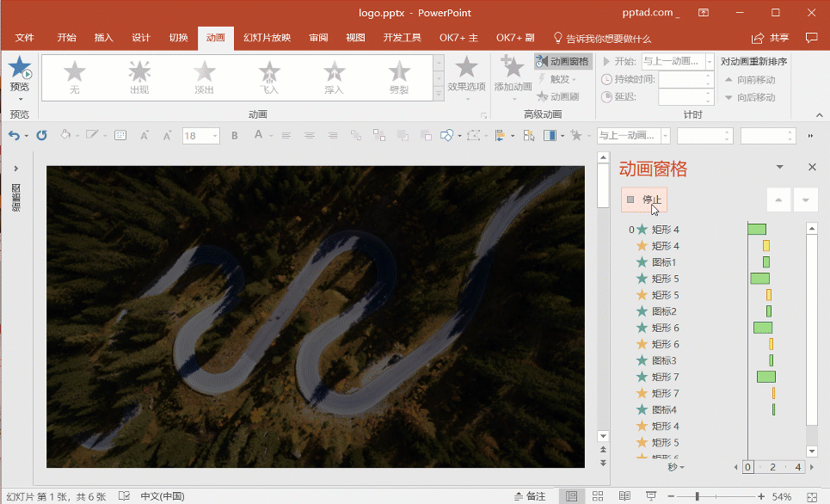The height and width of the screenshot is (504, 830).
Task: Click the zoom slider handle
Action: coord(697,496)
